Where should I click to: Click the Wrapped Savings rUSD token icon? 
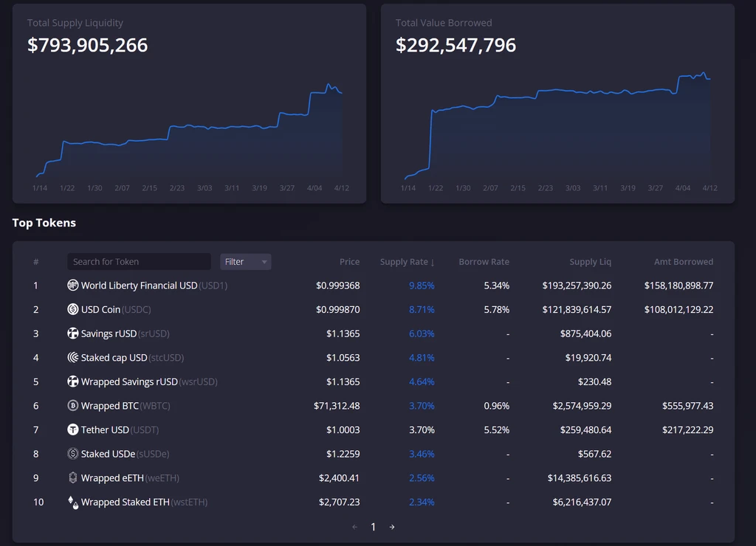[x=73, y=381]
